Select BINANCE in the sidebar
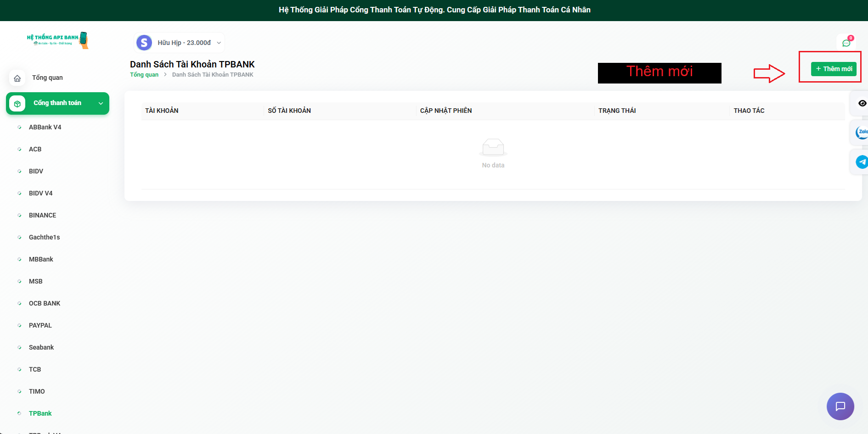The image size is (868, 434). tap(42, 215)
